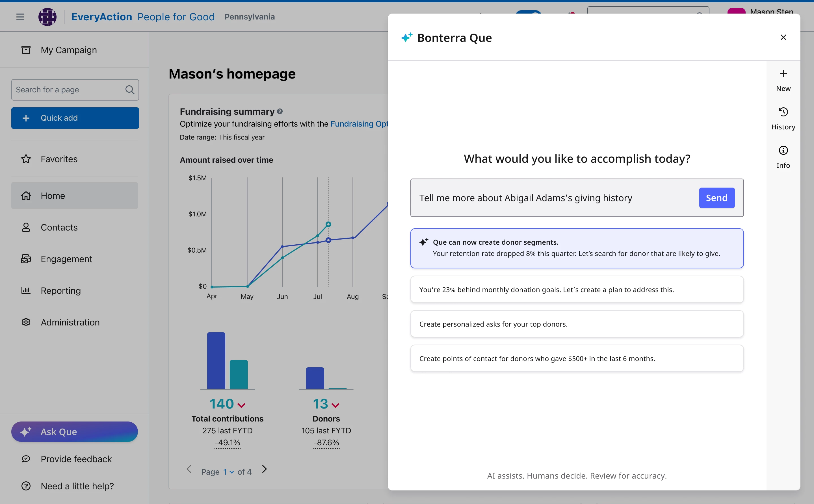Screen dimensions: 814x504
Task: Click the Fundraising summary help icon
Action: tap(280, 111)
